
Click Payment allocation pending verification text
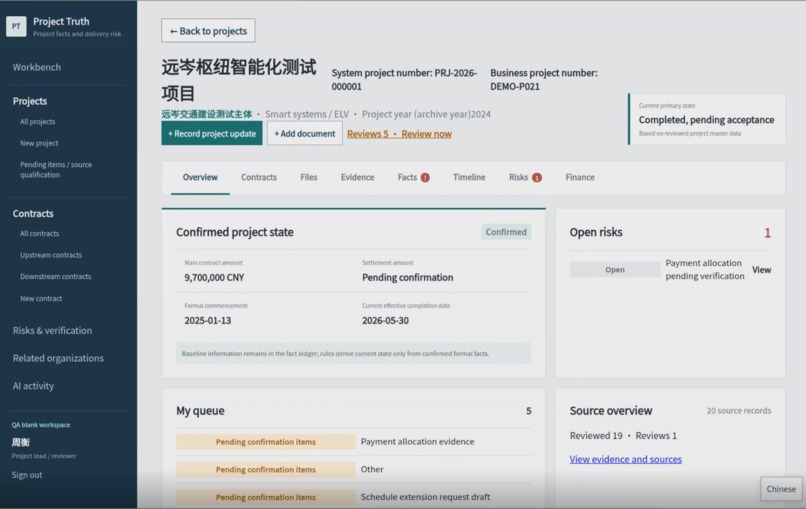[x=705, y=269]
